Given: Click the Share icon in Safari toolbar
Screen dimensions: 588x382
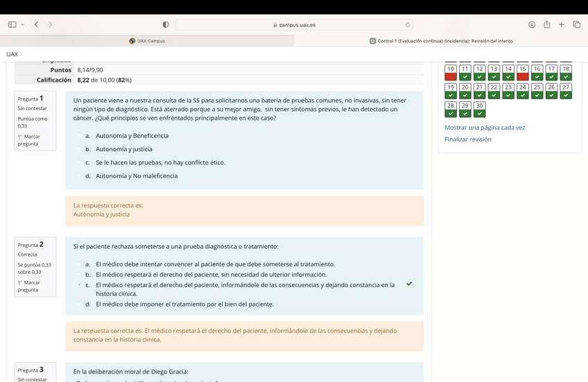Looking at the screenshot, I should click(546, 25).
